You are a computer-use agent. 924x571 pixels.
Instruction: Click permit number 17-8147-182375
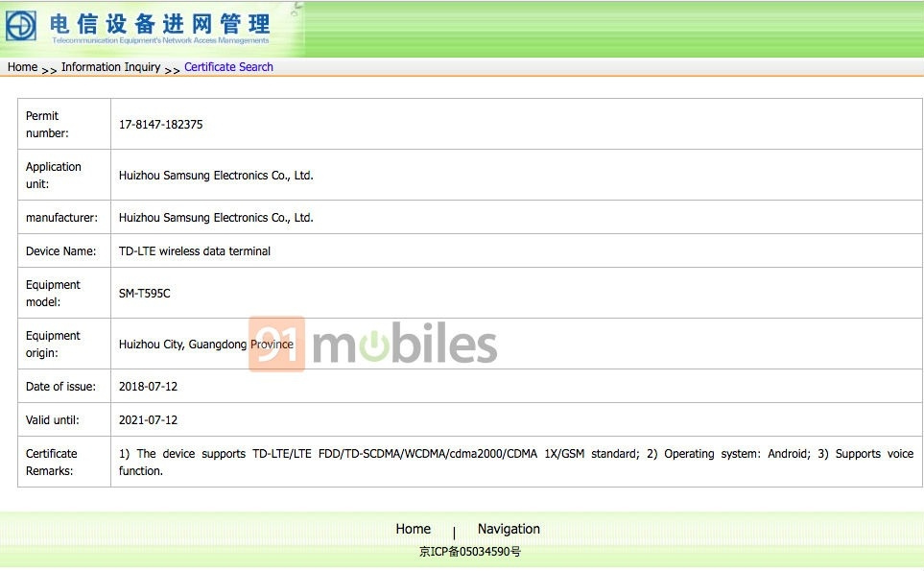click(160, 125)
